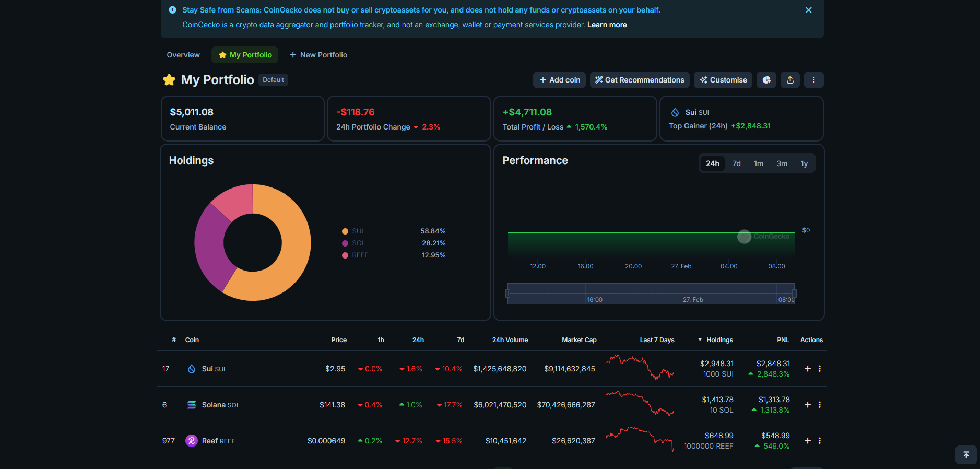The height and width of the screenshot is (469, 980).
Task: Click the +$4,711.08 total profit value
Action: 527,112
